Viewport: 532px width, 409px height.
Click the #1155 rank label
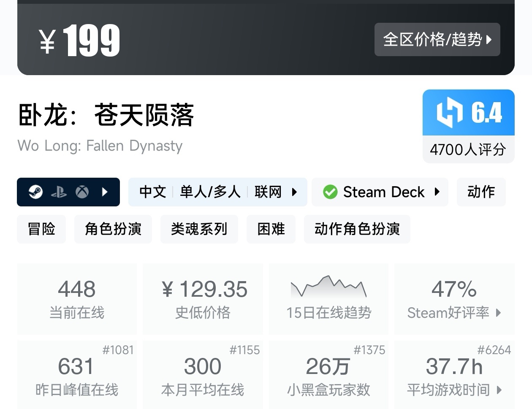(x=244, y=350)
